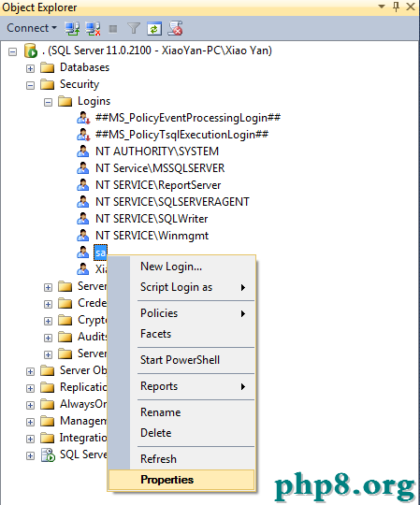Choose Refresh in context menu
Image resolution: width=420 pixels, height=505 pixels.
click(181, 459)
